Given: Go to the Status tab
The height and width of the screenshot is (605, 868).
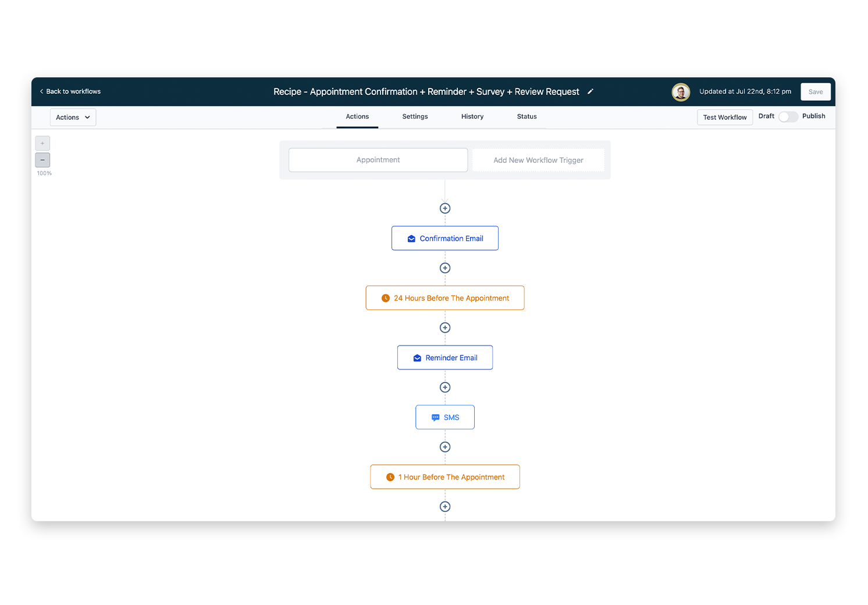Looking at the screenshot, I should [527, 117].
